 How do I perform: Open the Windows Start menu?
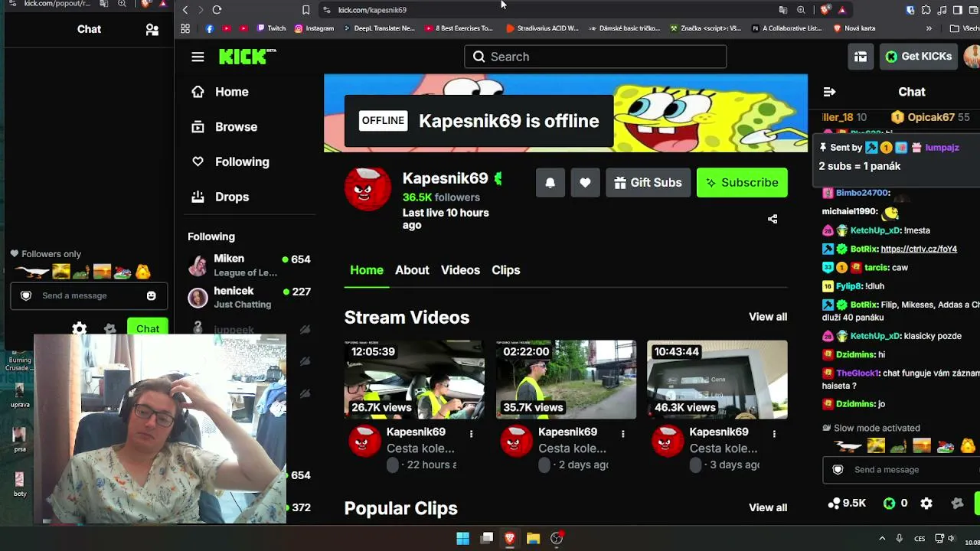pos(462,539)
